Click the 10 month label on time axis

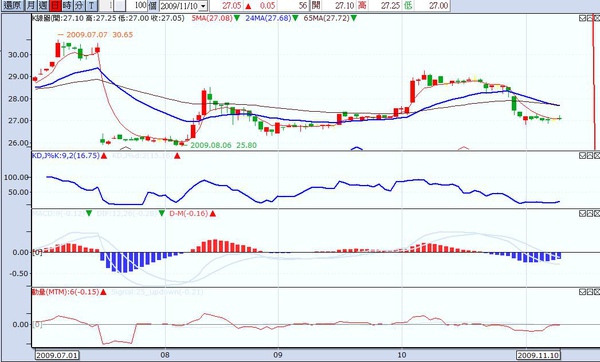click(x=402, y=355)
